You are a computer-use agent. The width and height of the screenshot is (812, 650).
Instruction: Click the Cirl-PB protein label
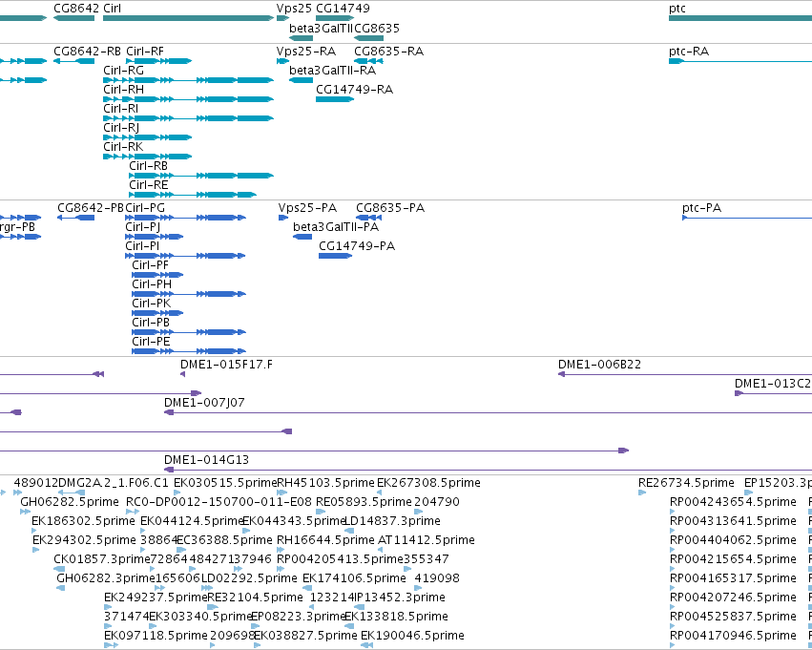[x=151, y=324]
